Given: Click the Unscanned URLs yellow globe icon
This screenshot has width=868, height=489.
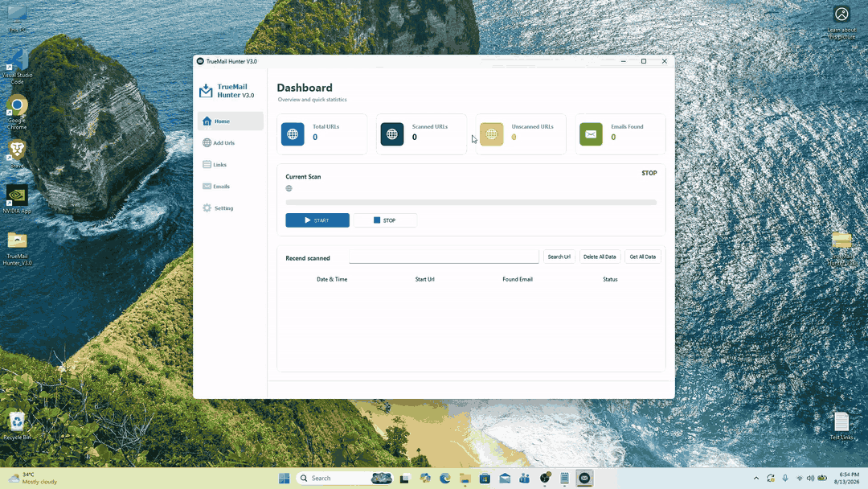Looking at the screenshot, I should 492,134.
